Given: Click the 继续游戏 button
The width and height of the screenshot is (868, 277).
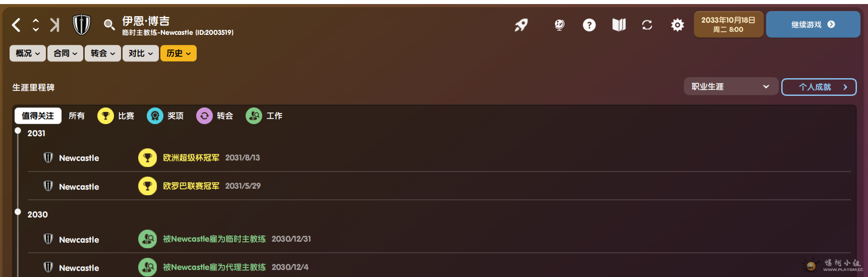Looking at the screenshot, I should pos(813,25).
